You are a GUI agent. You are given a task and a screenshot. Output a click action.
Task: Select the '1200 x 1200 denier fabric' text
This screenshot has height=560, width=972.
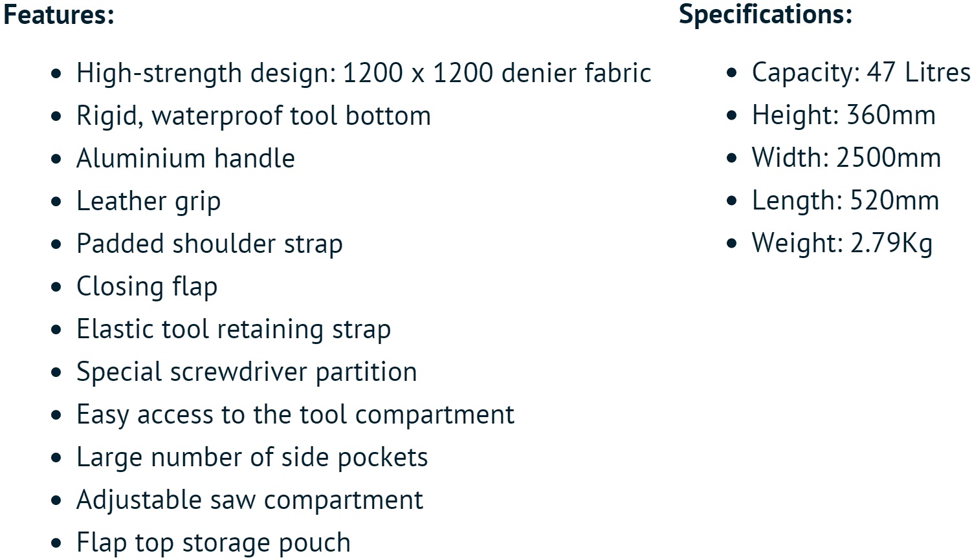tap(496, 73)
